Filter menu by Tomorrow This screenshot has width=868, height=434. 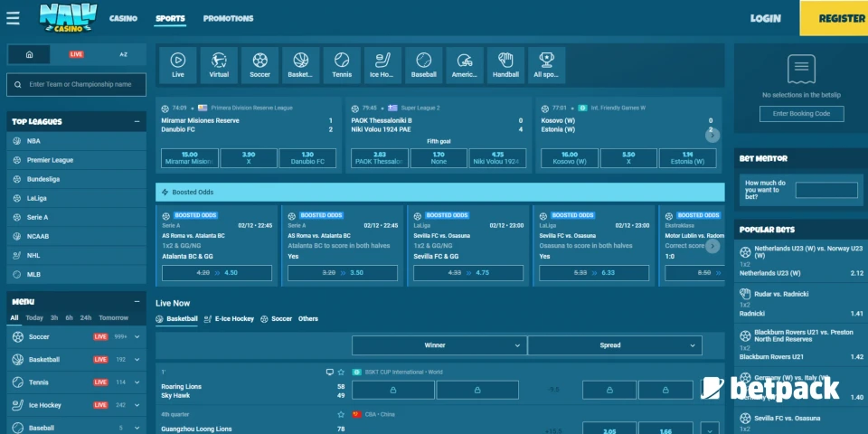114,317
